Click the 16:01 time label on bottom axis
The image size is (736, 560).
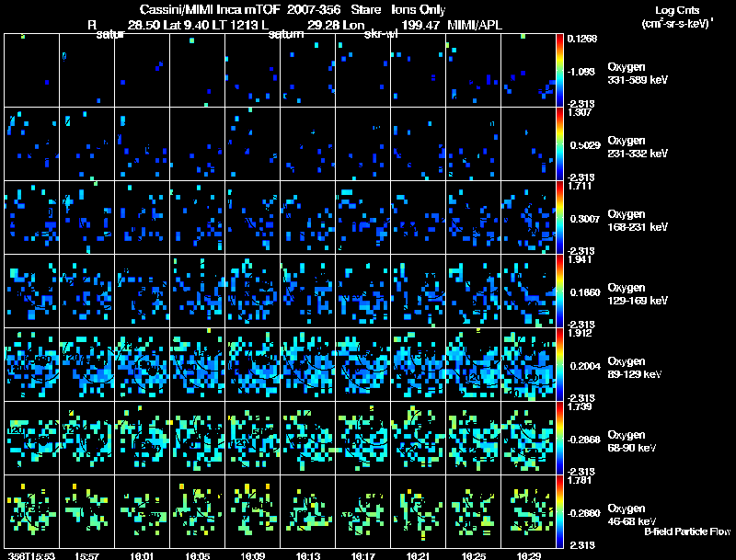[x=141, y=555]
